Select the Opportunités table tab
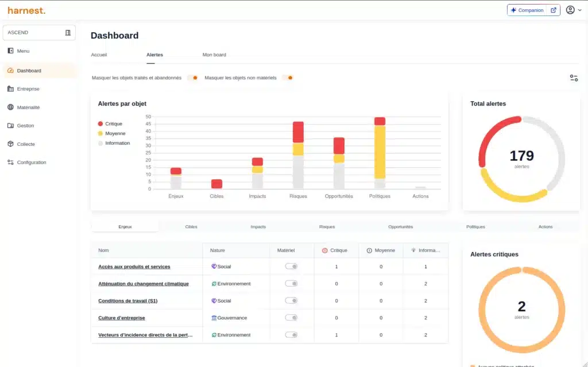 [x=400, y=227]
